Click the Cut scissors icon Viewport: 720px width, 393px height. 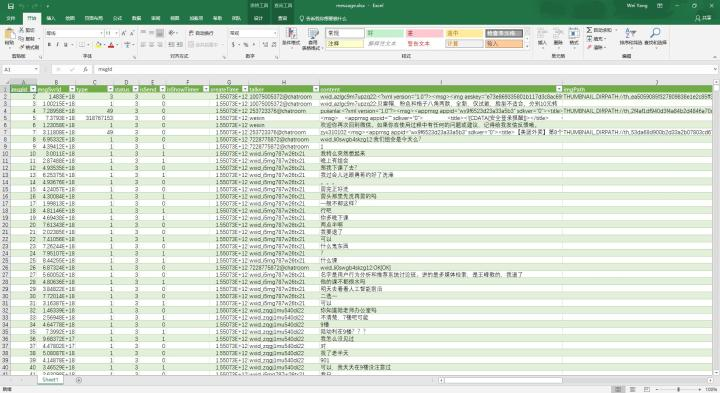coord(22,30)
